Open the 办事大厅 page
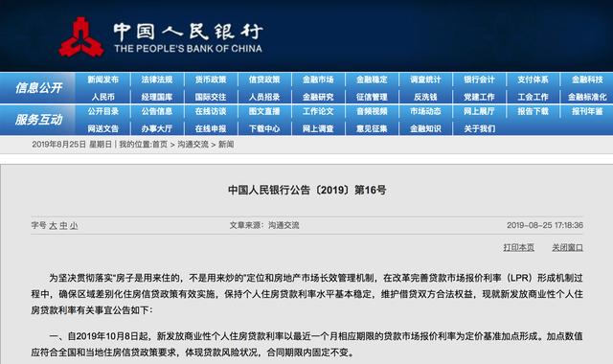Screen dimensions: 613x364 pyautogui.click(x=157, y=128)
